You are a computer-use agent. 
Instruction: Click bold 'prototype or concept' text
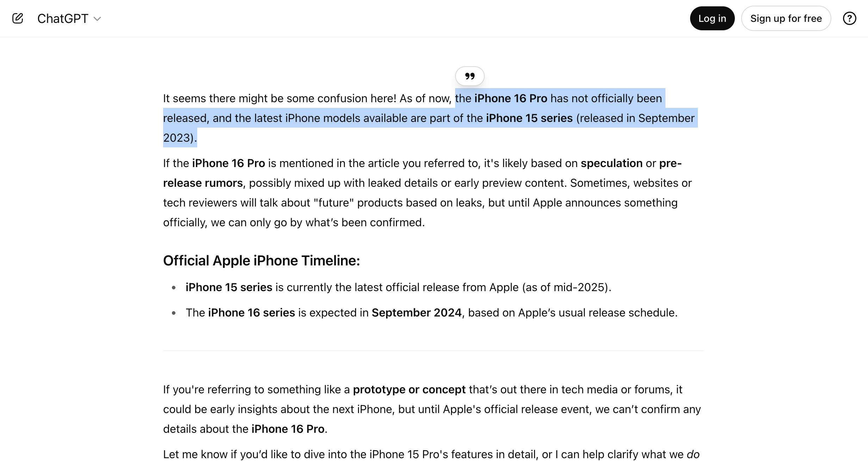(x=409, y=389)
